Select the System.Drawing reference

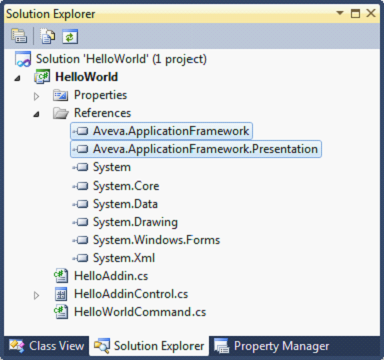pos(125,222)
